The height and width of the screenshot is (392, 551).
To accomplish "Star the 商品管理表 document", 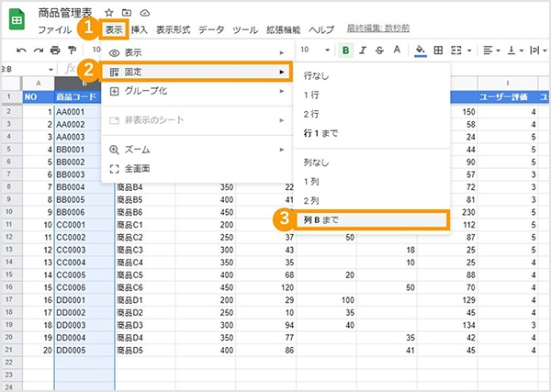I will 109,13.
